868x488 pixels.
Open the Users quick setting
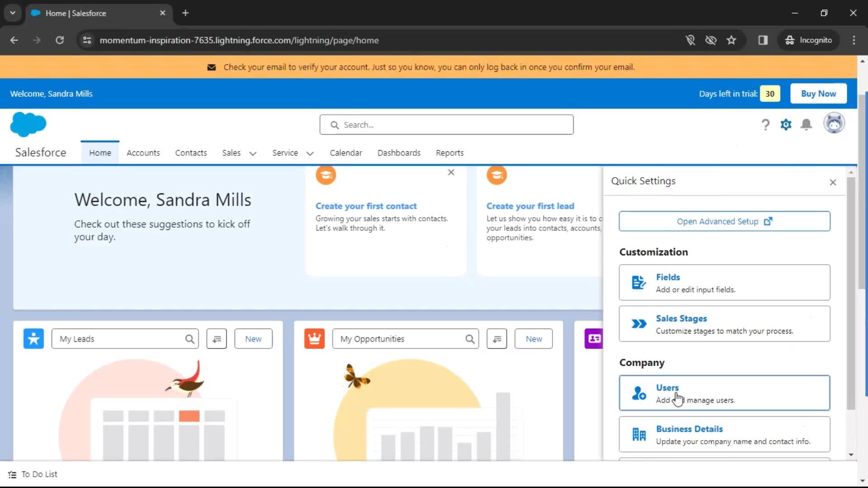tap(724, 393)
